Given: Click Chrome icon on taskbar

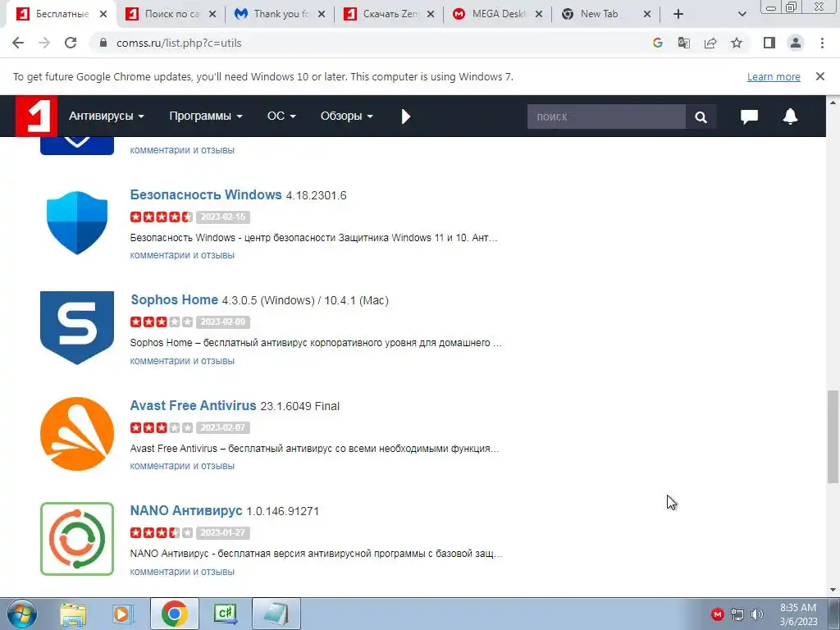Looking at the screenshot, I should [174, 614].
